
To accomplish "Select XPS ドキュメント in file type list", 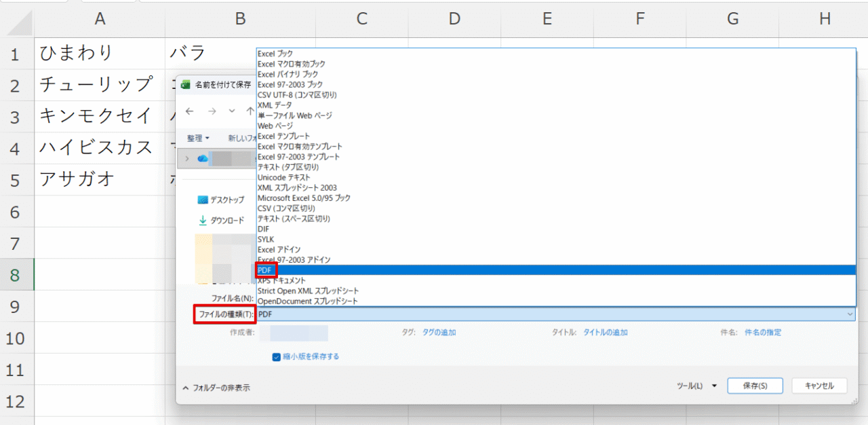I will pyautogui.click(x=281, y=280).
